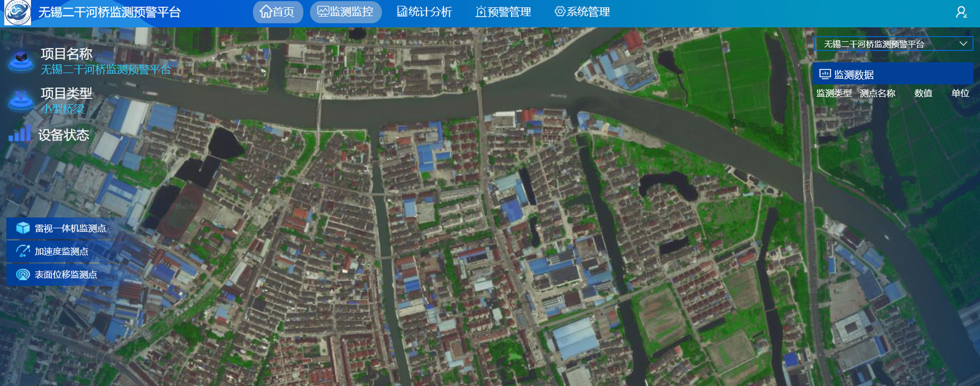Click the project type icon
980x386 pixels.
[21, 101]
